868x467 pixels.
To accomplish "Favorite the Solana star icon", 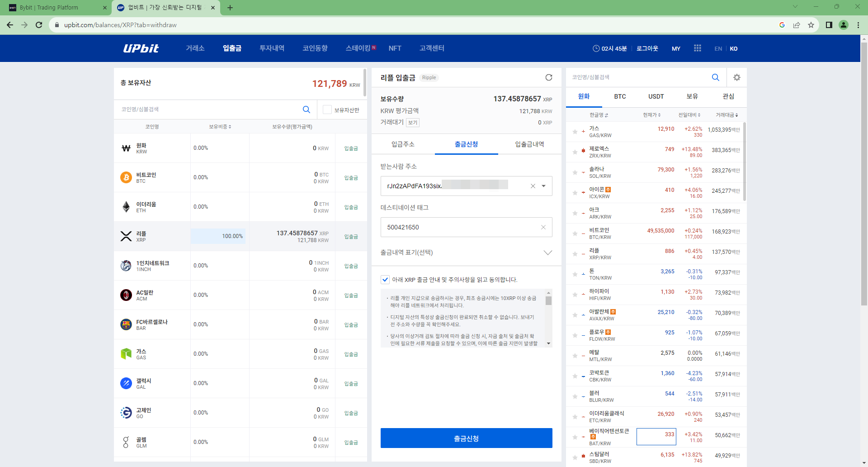I will coord(575,173).
